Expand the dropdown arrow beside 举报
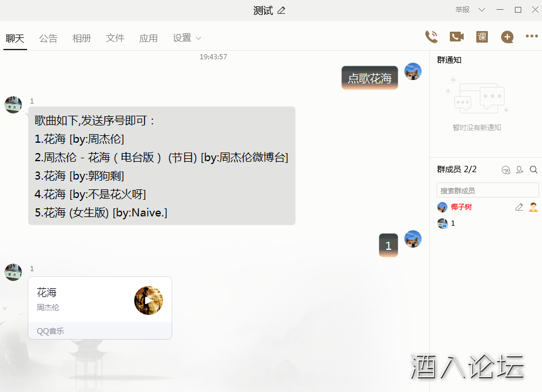542x392 pixels. pyautogui.click(x=482, y=10)
